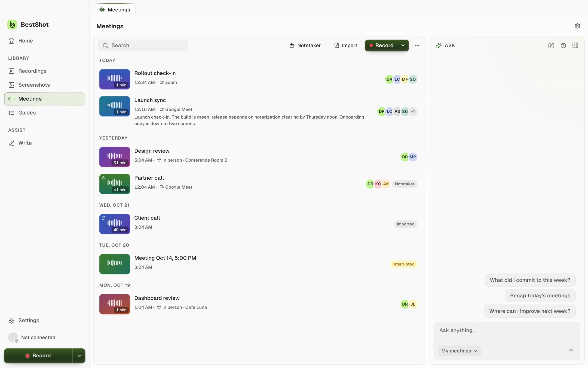588x368 pixels.
Task: Click the BestShot logo
Action: click(12, 25)
